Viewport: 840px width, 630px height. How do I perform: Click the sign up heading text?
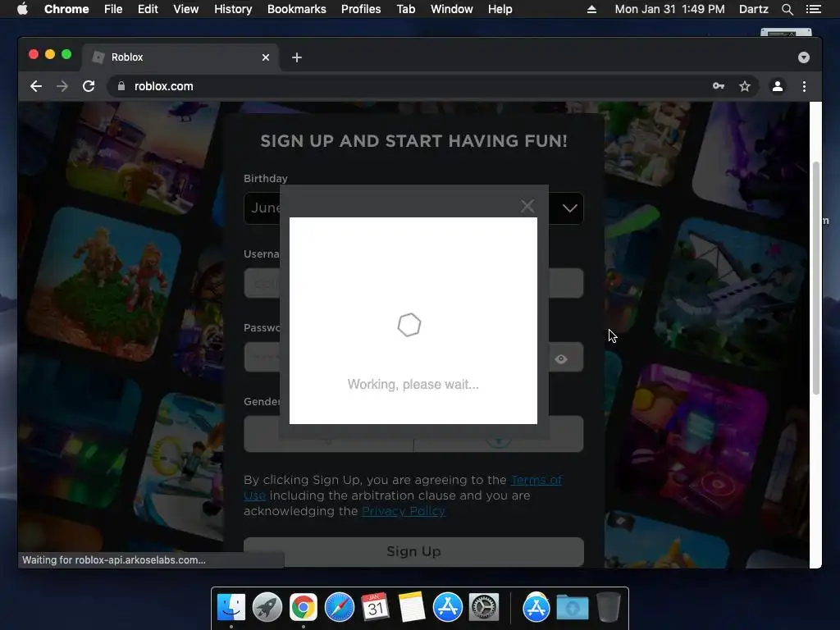click(413, 141)
